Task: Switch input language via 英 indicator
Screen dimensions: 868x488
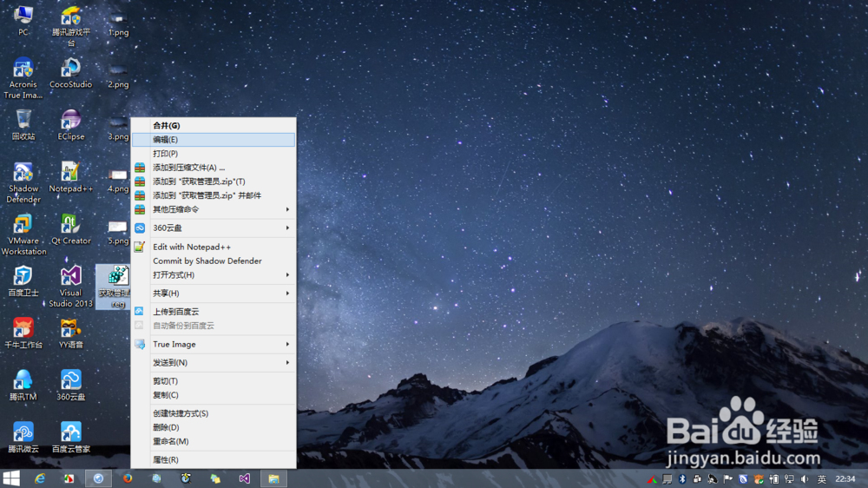Action: (821, 479)
